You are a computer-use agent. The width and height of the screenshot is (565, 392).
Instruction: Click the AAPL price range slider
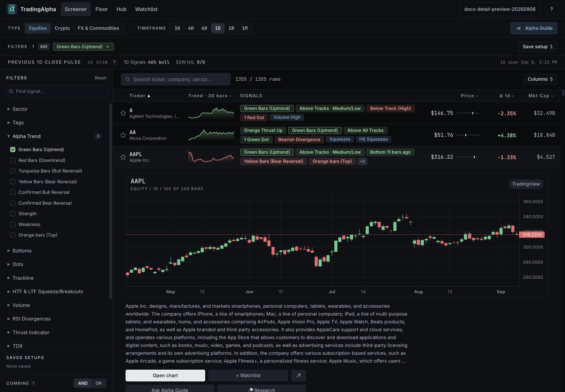468,157
